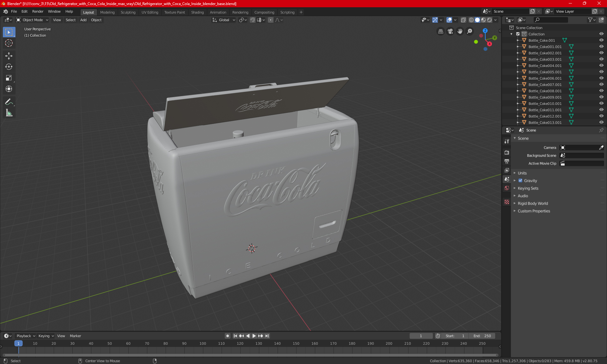Click the auto keying record button
Image resolution: width=607 pixels, height=364 pixels.
pos(227,336)
